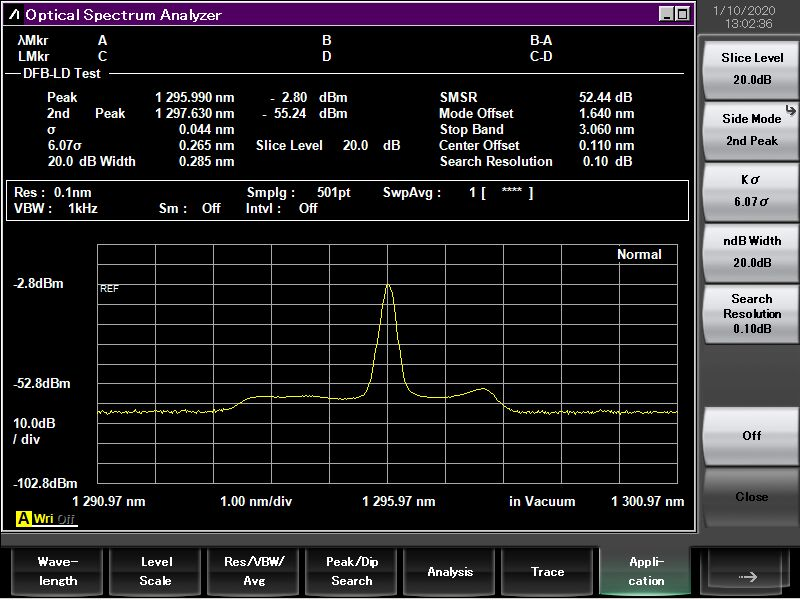The image size is (800, 600).
Task: Click the yellow trace A indicator
Action: tap(23, 518)
